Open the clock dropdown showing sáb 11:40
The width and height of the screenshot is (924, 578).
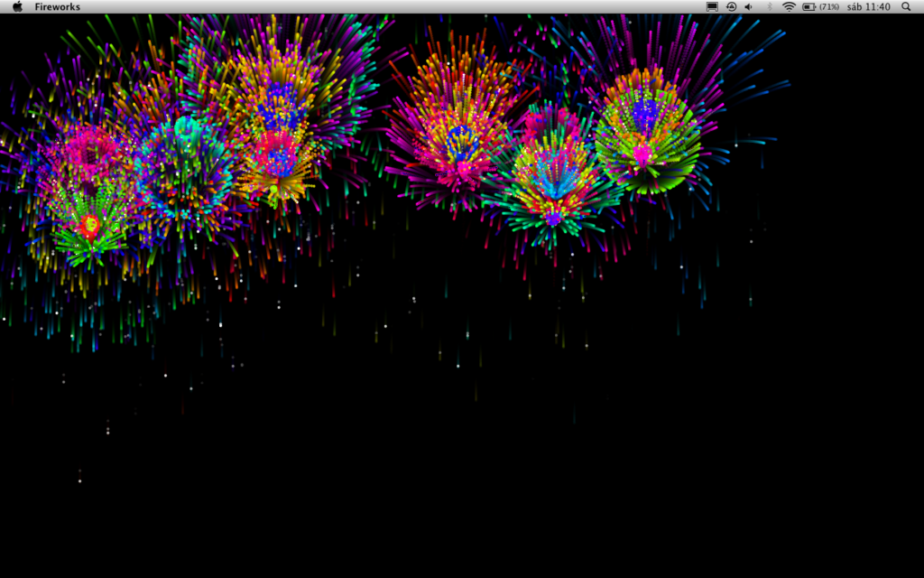coord(869,6)
